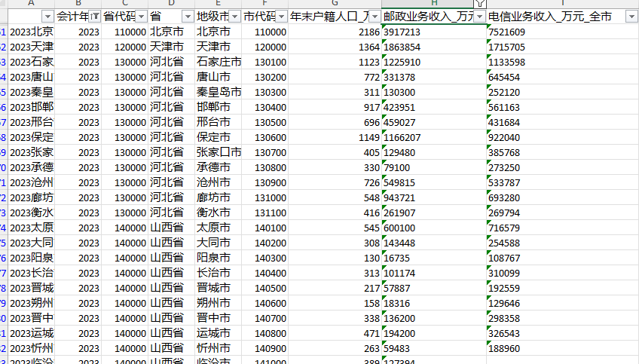Select telecom revenue value 7521609
The width and height of the screenshot is (639, 364).
tap(562, 32)
